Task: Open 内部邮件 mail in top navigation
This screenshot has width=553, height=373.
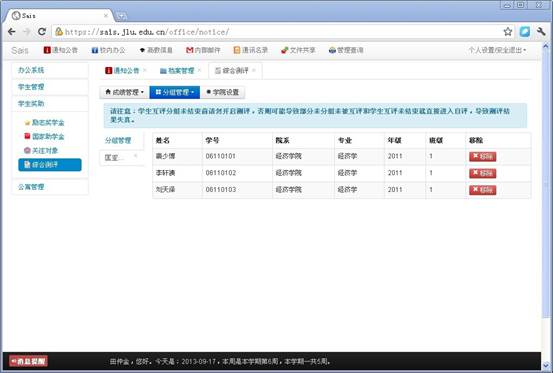Action: [203, 50]
